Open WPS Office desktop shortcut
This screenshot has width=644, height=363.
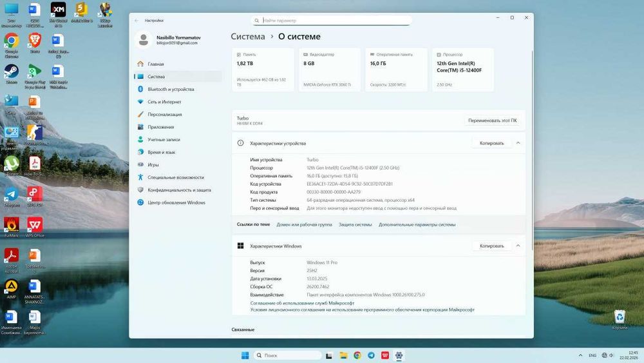tap(35, 228)
